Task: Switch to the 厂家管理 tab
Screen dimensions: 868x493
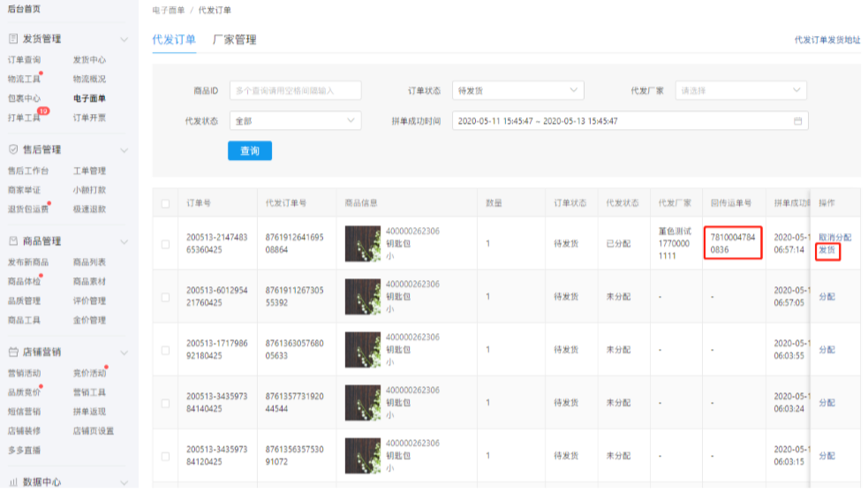Action: (x=234, y=40)
